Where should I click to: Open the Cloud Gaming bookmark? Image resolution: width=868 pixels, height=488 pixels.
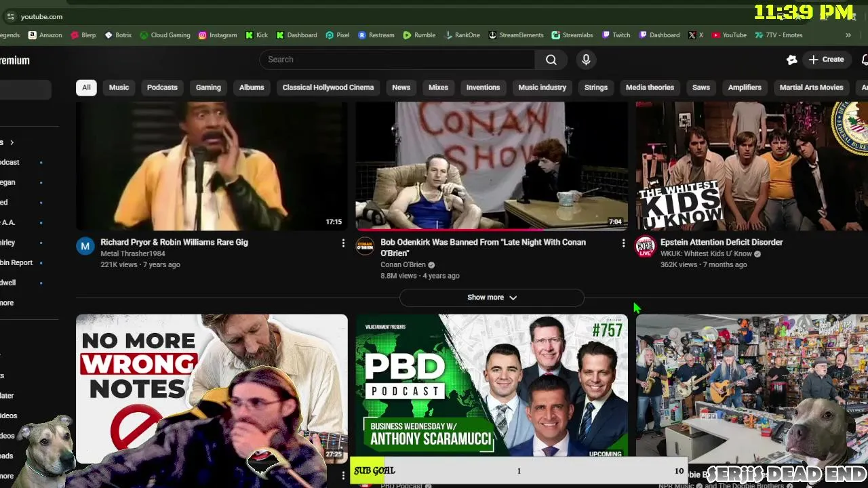tap(165, 35)
